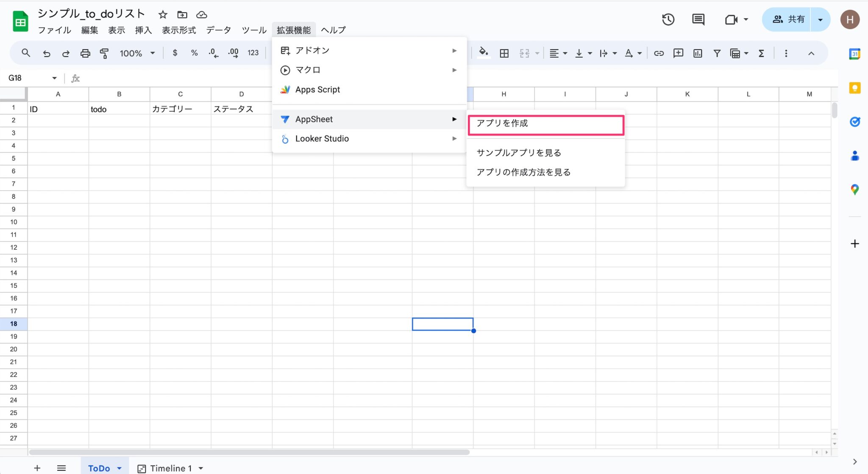
Task: Open the ToDo sheet tab dropdown
Action: pos(119,468)
